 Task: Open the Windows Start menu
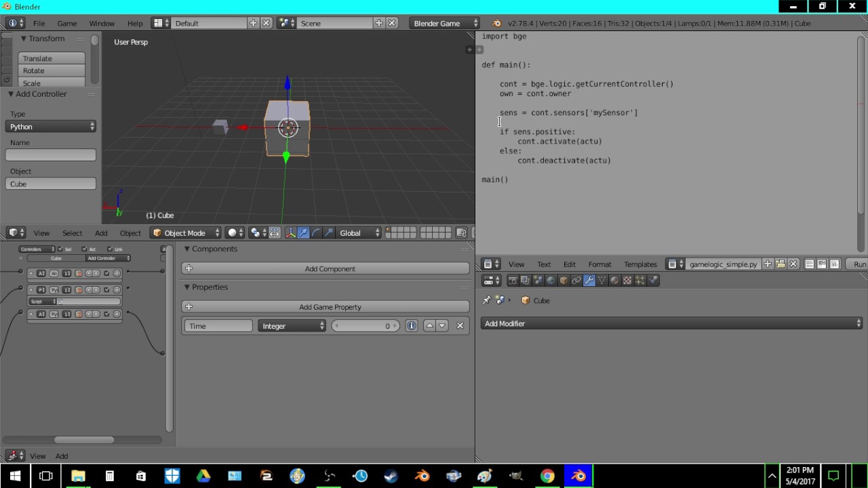click(x=15, y=476)
